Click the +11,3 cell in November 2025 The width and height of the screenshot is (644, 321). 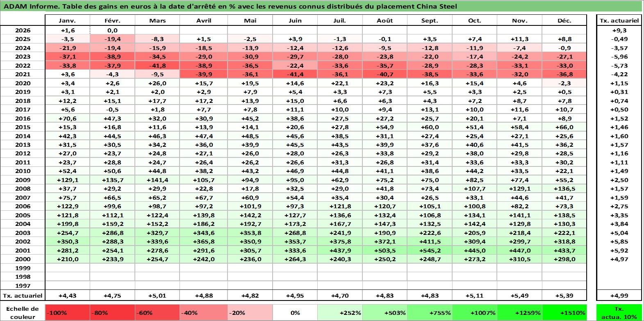tap(519, 39)
